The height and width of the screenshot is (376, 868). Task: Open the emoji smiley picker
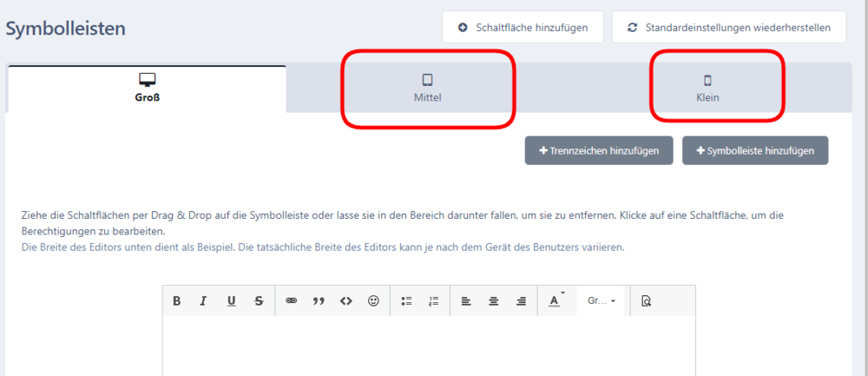click(x=373, y=301)
